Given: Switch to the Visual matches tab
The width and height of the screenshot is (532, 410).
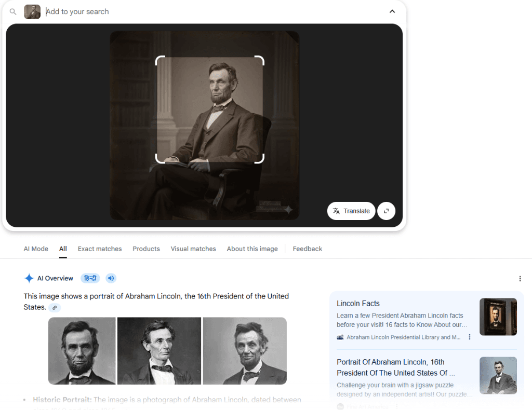Looking at the screenshot, I should coord(193,249).
